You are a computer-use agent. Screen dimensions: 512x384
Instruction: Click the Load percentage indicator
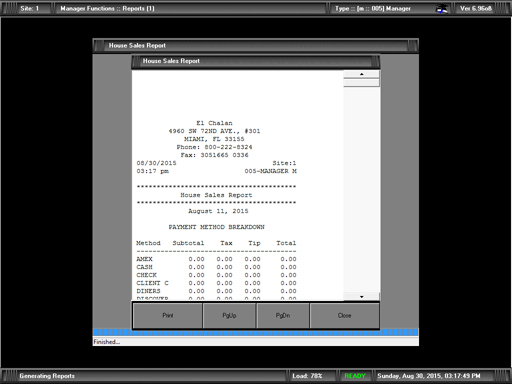click(x=307, y=376)
